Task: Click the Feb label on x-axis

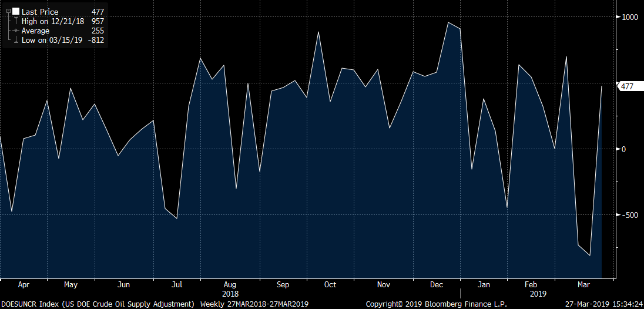Action: tap(531, 285)
